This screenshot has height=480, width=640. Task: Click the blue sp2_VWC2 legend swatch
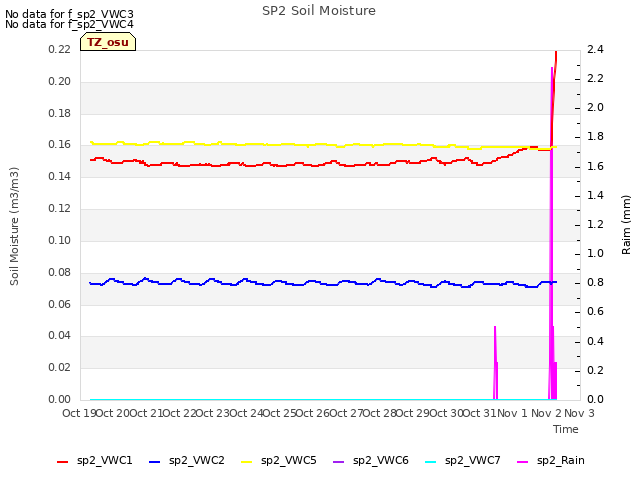point(155,462)
